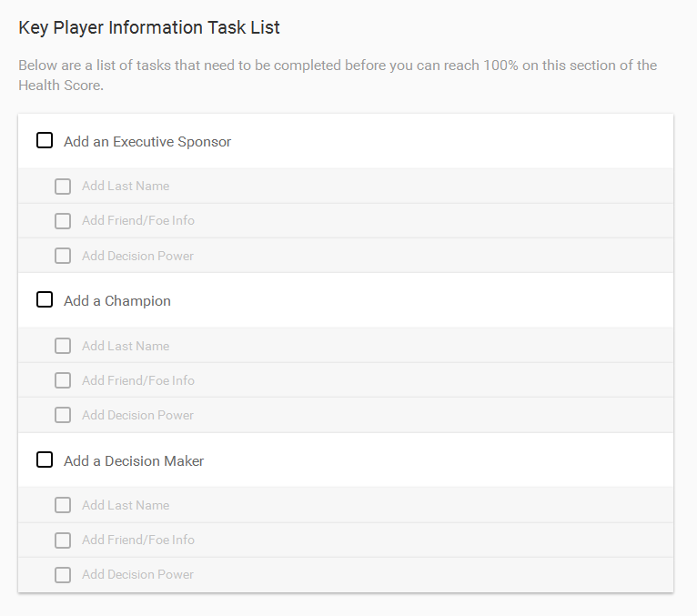Tick Add Last Name checkbox under Executive Sponsor

point(63,187)
